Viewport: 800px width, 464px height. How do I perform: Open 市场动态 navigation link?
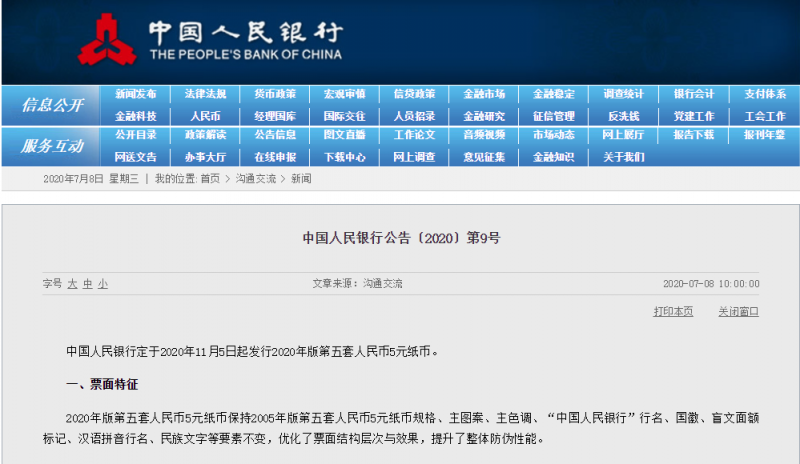(x=554, y=135)
